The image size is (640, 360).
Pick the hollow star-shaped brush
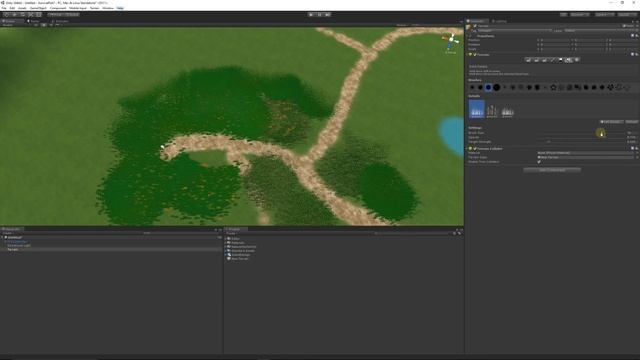coord(553,87)
